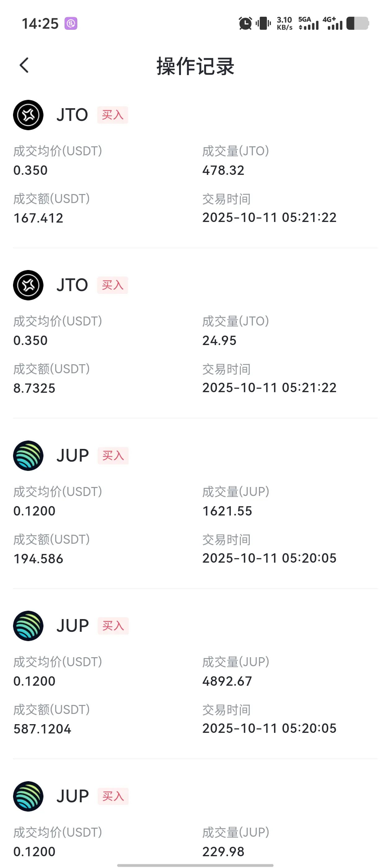Viewport: 391px width, 868px height.
Task: Open the JUP trade amount 194.586
Action: tap(38, 559)
